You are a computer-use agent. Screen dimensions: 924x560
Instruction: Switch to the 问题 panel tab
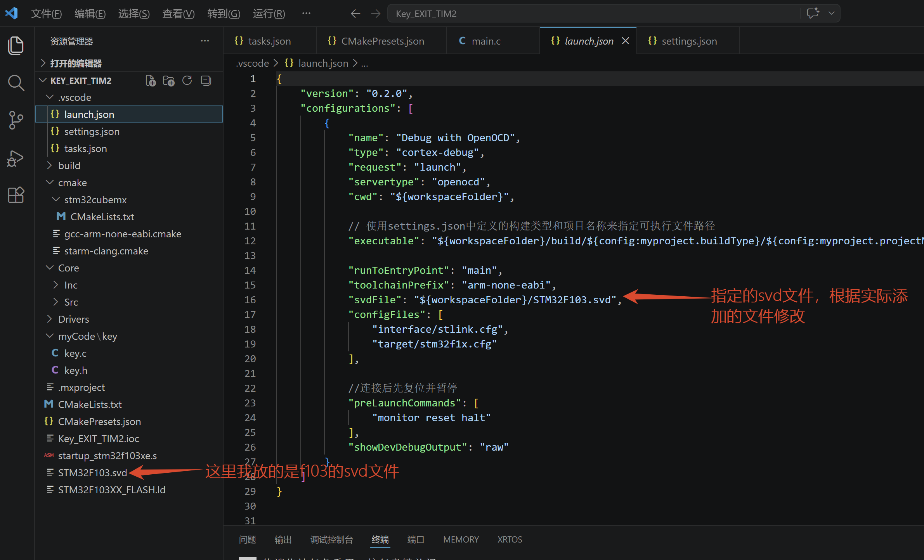point(247,539)
